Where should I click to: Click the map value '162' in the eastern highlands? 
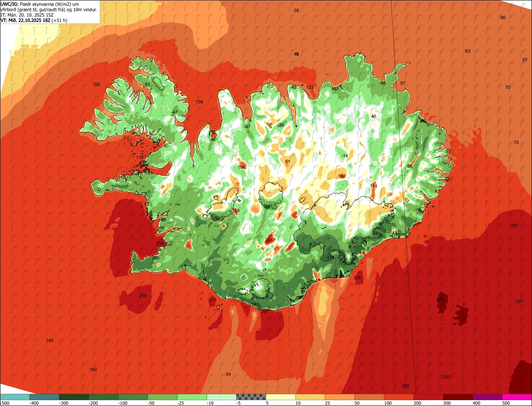tap(342, 176)
